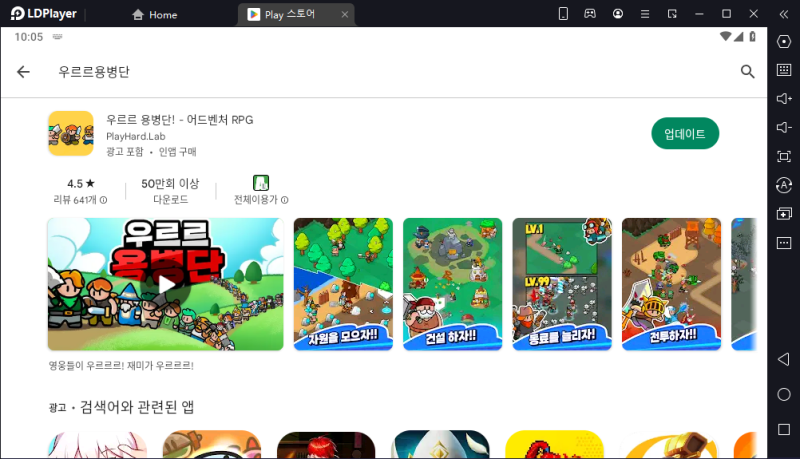Click the mini window mode icon

(x=672, y=14)
